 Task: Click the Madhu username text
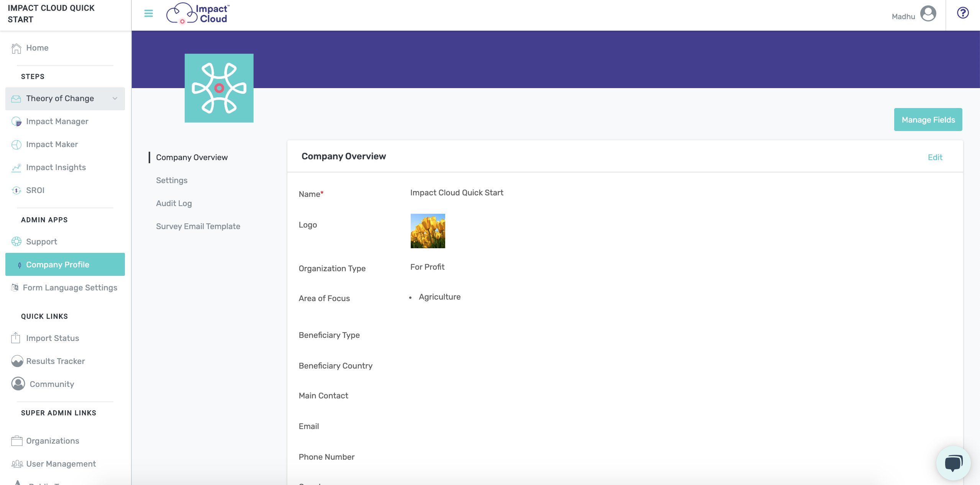point(903,16)
